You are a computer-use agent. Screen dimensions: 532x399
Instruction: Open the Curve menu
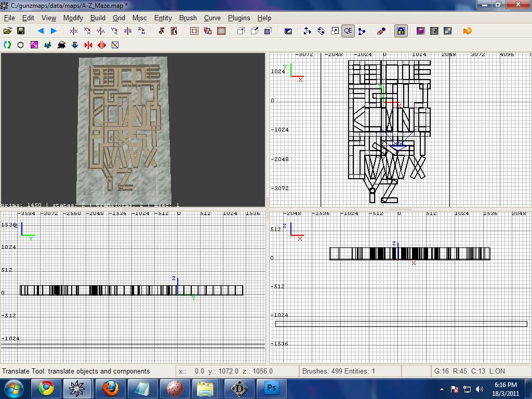tap(212, 18)
